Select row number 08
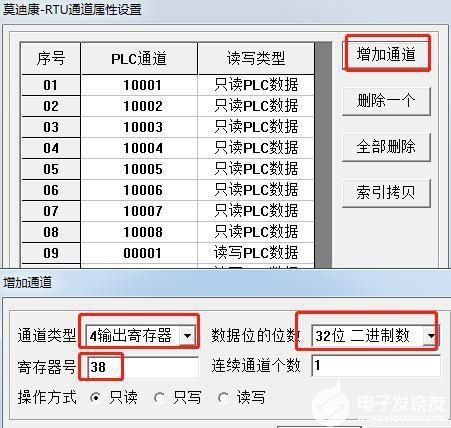 tap(51, 232)
